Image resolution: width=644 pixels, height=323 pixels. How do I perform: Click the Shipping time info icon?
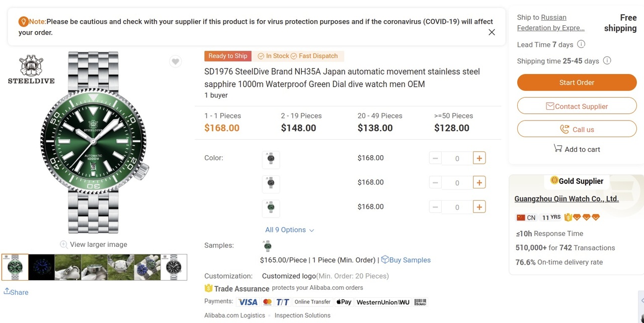tap(607, 61)
